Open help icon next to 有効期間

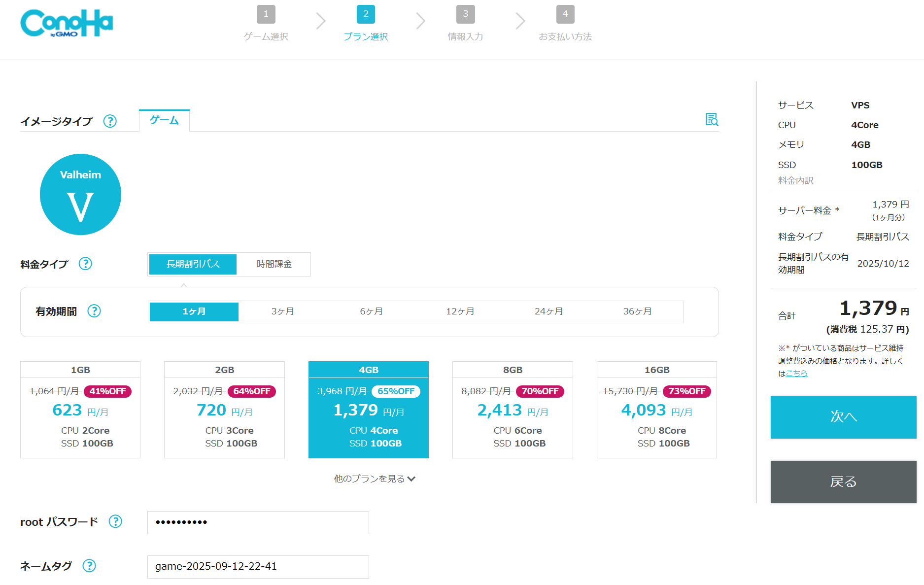tap(94, 311)
